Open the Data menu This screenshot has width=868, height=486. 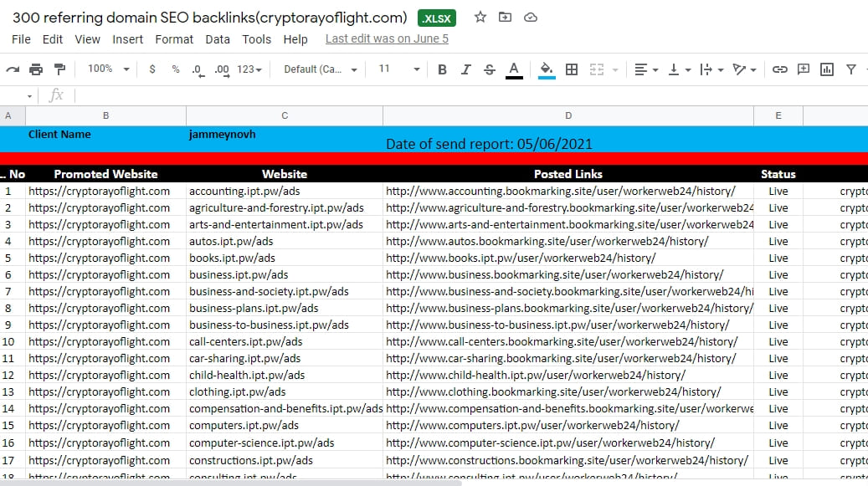point(218,39)
